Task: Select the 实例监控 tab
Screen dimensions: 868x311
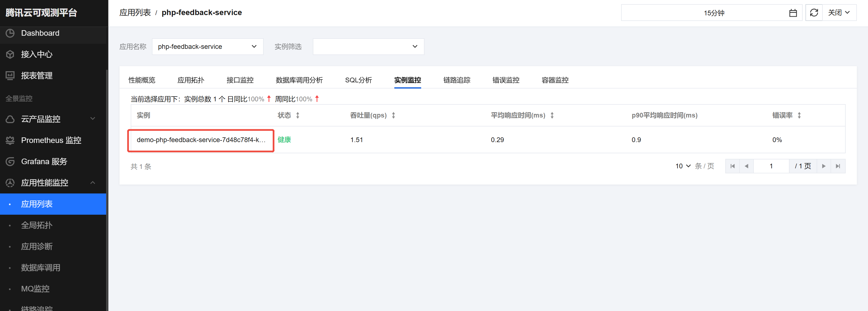Action: coord(407,80)
